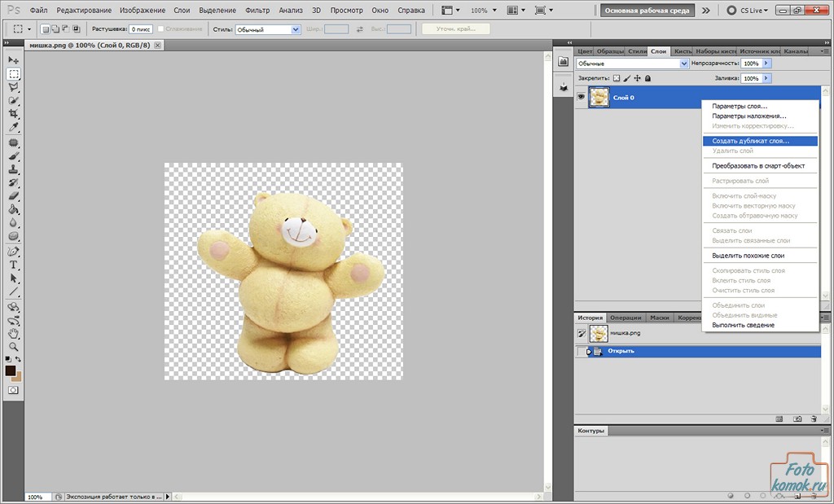Activate the Hand tool
The image size is (834, 504).
point(14,333)
